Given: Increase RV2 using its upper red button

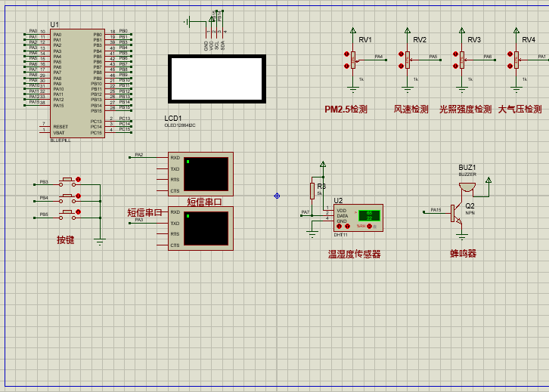Looking at the screenshot, I should [x=401, y=54].
